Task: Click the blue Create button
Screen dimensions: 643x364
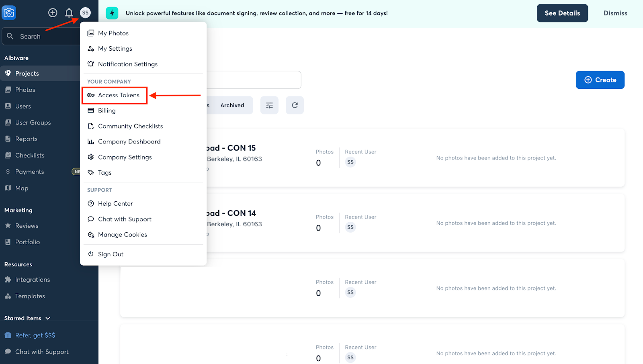Action: coord(600,80)
